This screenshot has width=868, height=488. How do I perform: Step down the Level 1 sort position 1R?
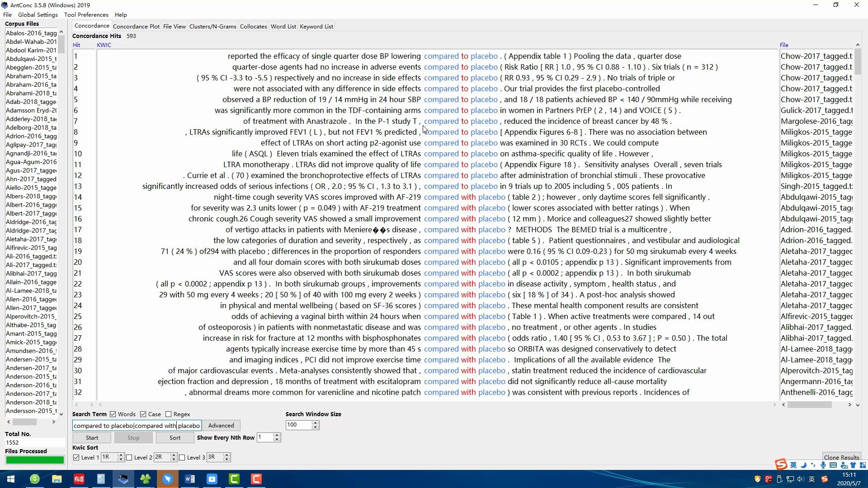[x=121, y=460]
